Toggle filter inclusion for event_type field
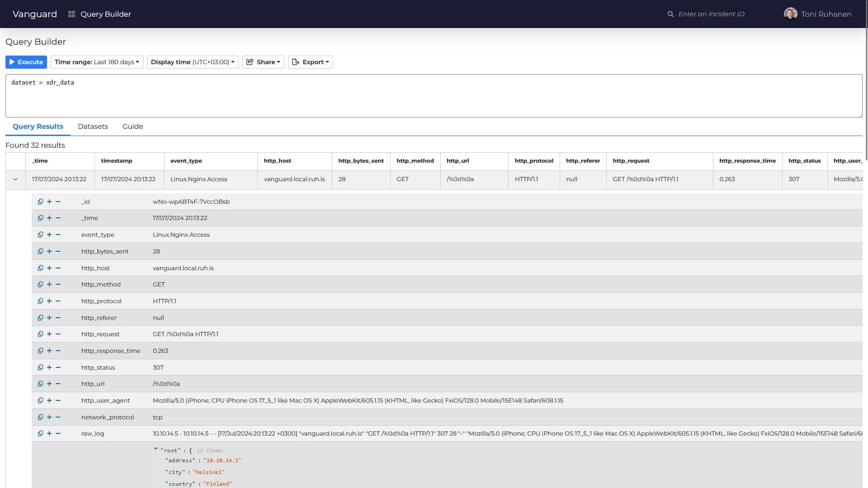This screenshot has width=868, height=488. pyautogui.click(x=49, y=234)
